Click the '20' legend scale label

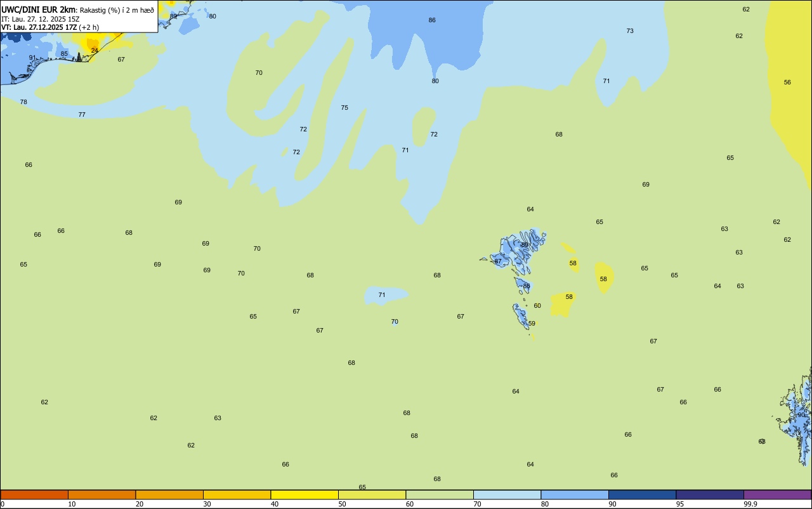tap(140, 504)
